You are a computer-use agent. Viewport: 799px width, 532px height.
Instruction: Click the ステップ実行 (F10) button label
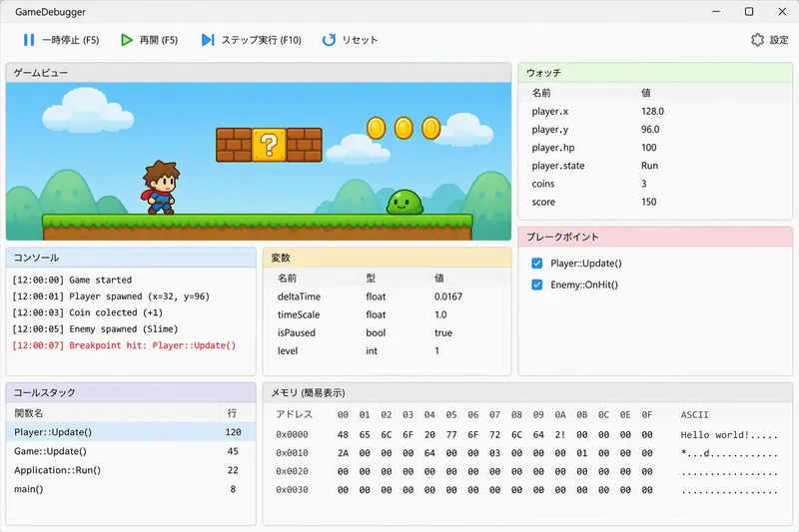pos(262,40)
